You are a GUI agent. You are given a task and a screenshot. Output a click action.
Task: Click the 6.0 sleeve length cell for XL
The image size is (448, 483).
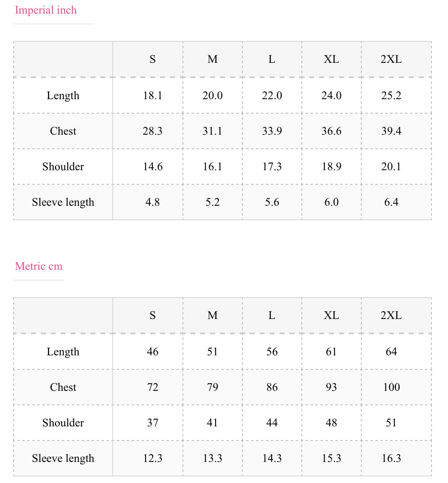click(331, 202)
